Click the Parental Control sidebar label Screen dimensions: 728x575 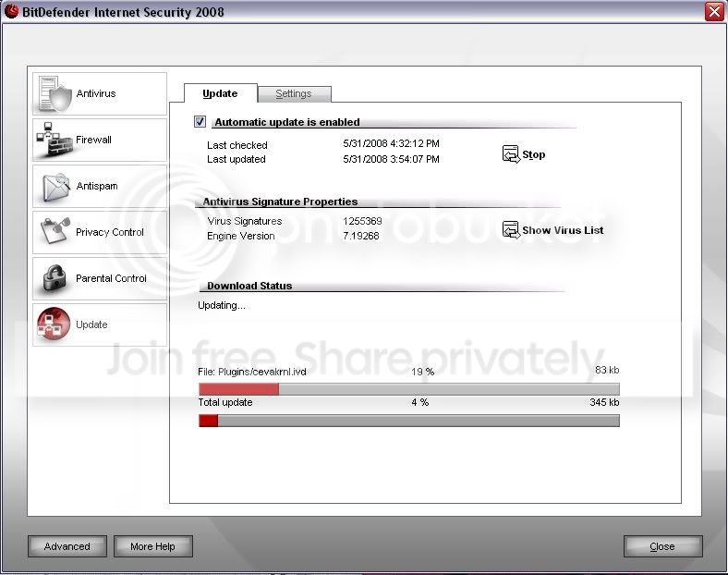[x=111, y=278]
